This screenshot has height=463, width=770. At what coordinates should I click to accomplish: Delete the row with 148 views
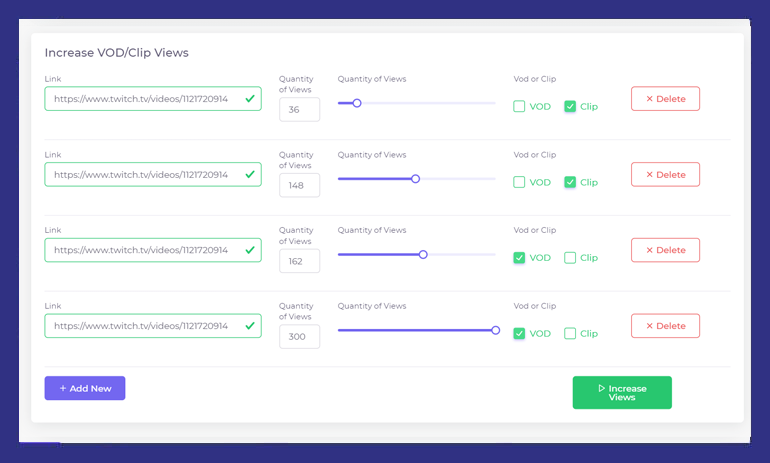665,175
